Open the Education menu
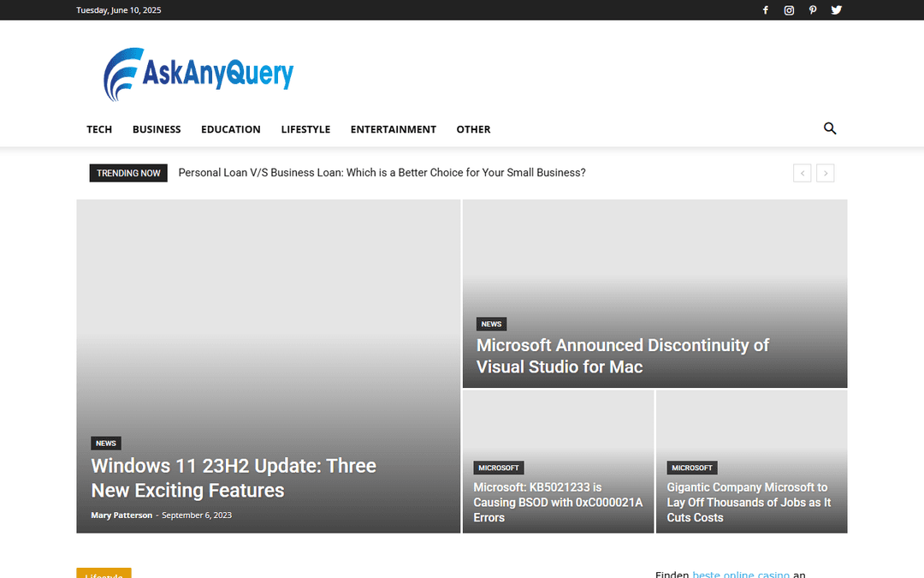 (230, 129)
